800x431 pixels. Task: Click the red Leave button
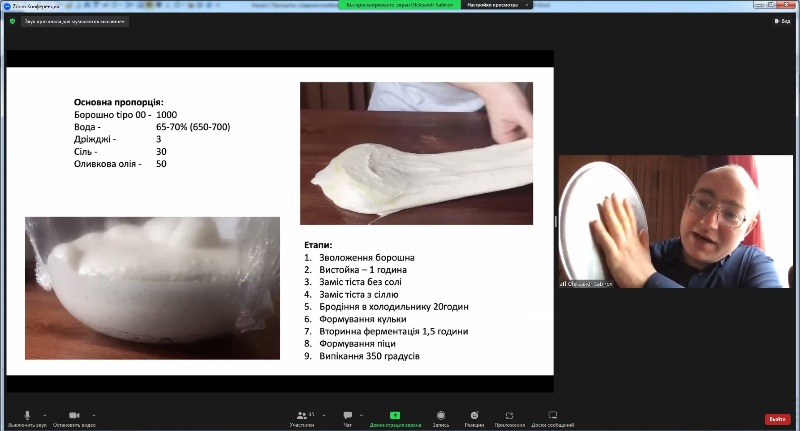pos(777,419)
